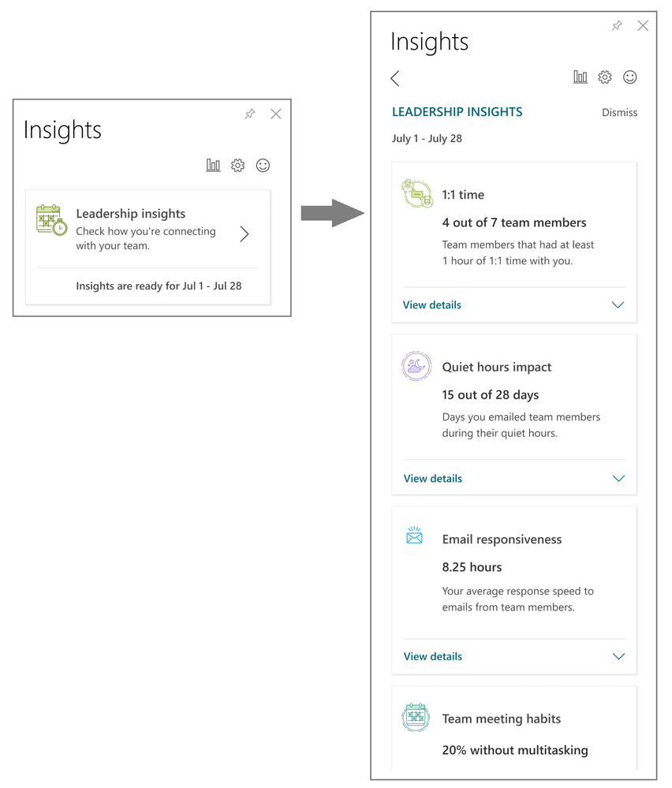Viewport: 672px width, 788px height.
Task: Open the Leadership insights card chevron
Action: coord(245,233)
